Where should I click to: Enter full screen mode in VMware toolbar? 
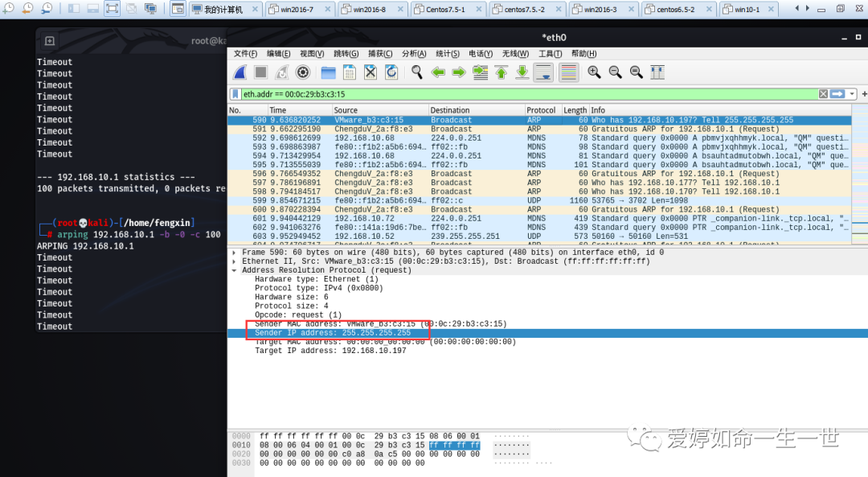coord(112,8)
